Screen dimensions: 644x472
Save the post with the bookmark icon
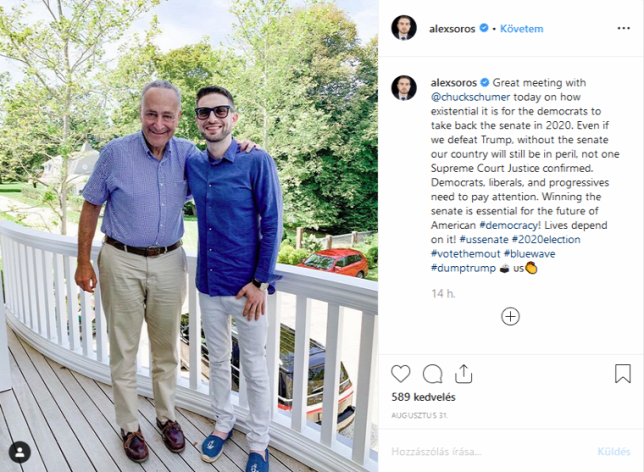pos(623,374)
